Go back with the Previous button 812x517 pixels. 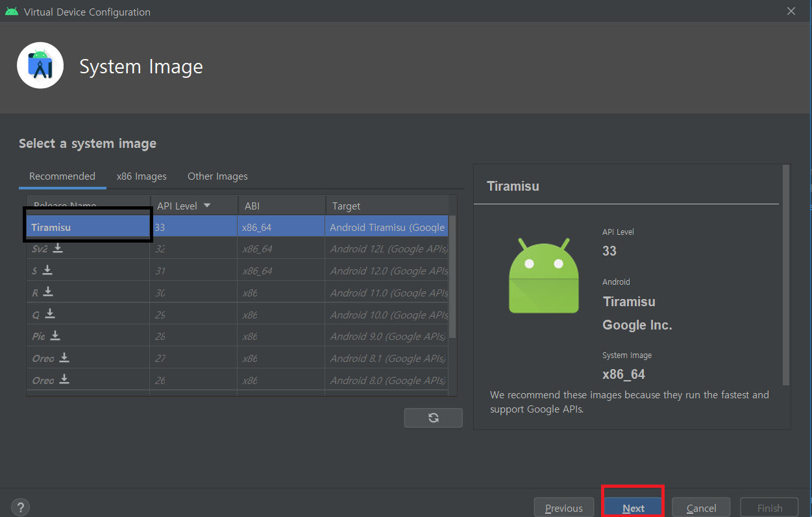click(x=563, y=508)
